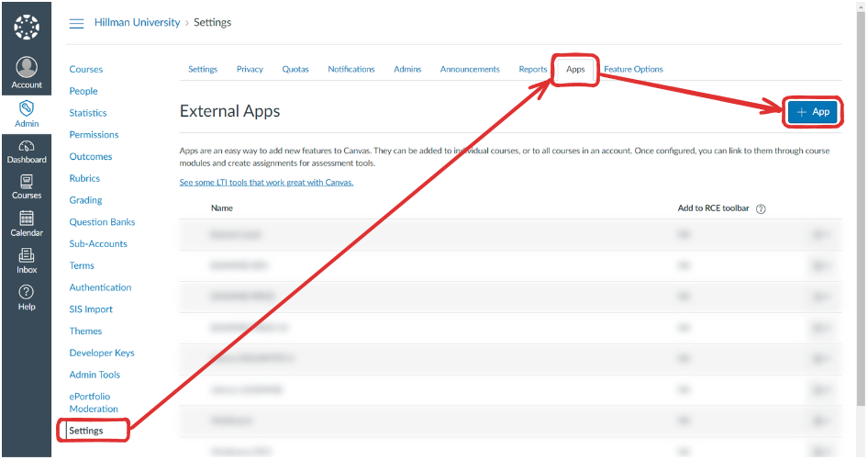Click the Help question mark icon
Viewport: 868px width, 460px height.
click(x=27, y=292)
